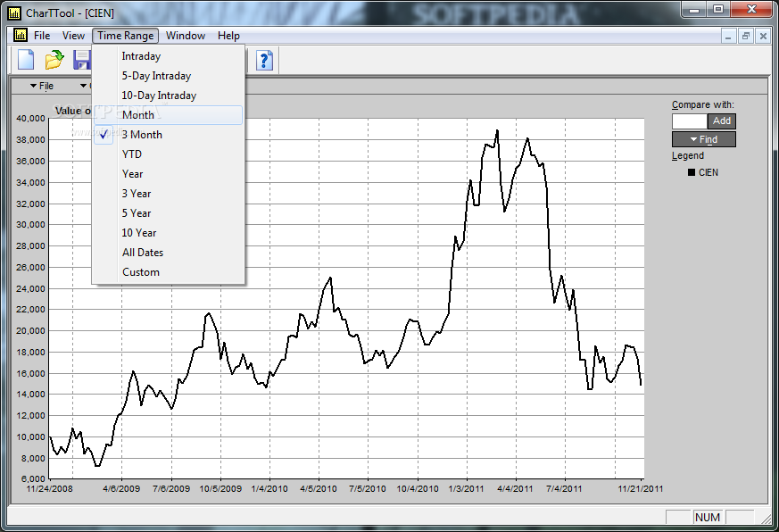
Task: Choose Custom time range
Action: (169, 272)
